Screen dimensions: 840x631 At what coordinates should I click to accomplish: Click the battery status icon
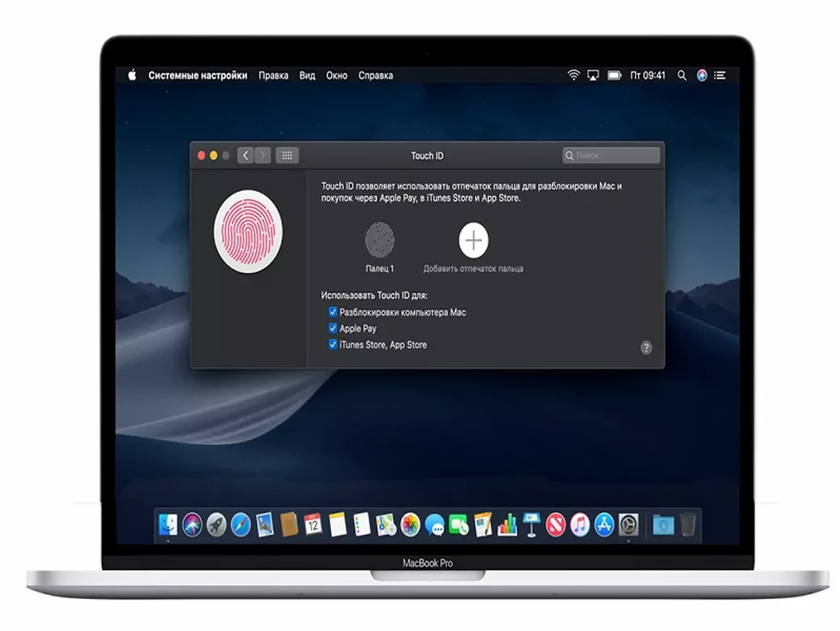[614, 75]
